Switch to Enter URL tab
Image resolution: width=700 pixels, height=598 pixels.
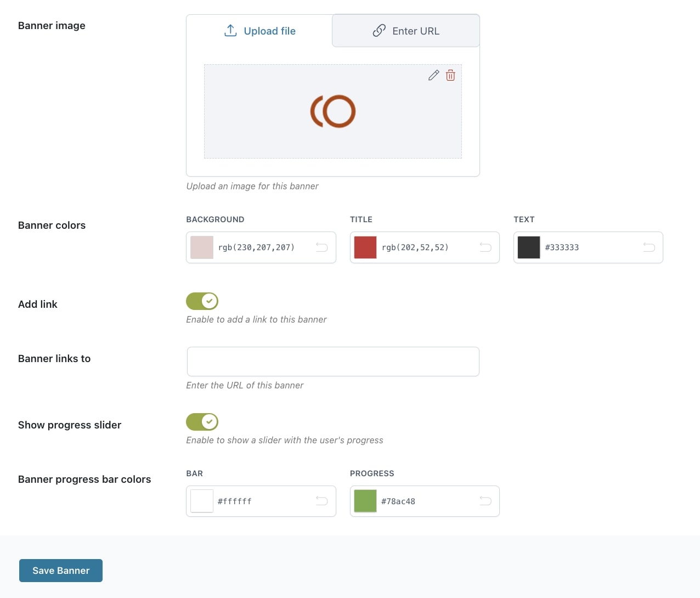[x=406, y=31]
